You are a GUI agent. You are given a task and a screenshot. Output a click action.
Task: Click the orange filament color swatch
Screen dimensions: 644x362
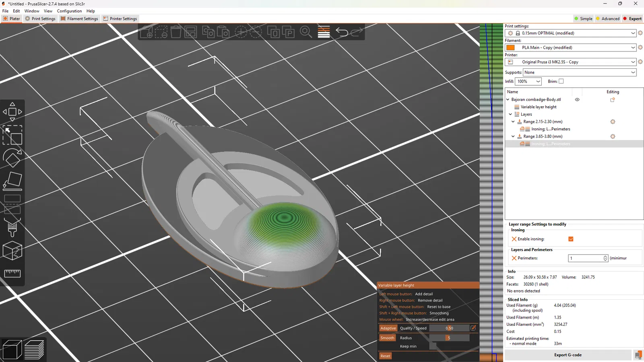(511, 47)
